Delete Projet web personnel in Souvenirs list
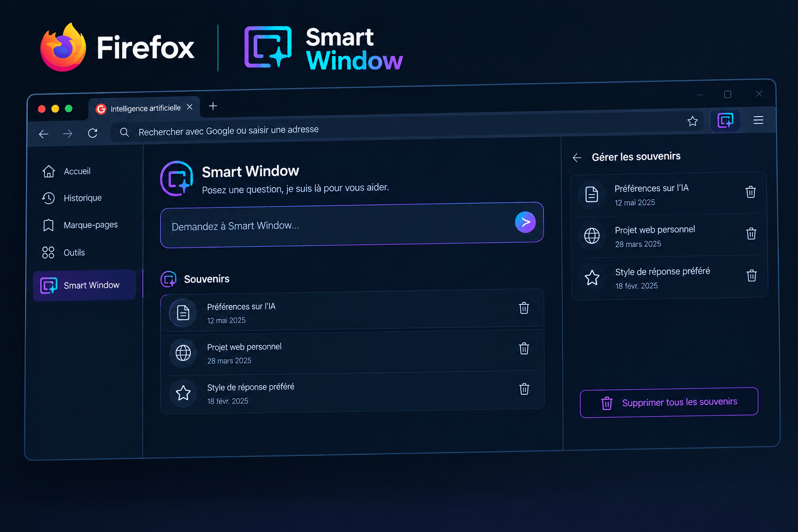This screenshot has height=532, width=798. tap(524, 349)
